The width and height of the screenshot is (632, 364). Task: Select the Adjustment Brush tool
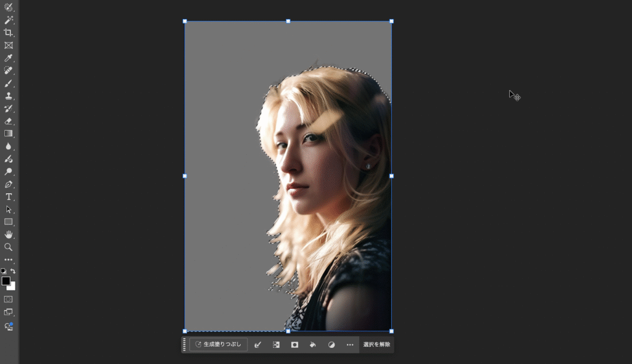(8, 159)
